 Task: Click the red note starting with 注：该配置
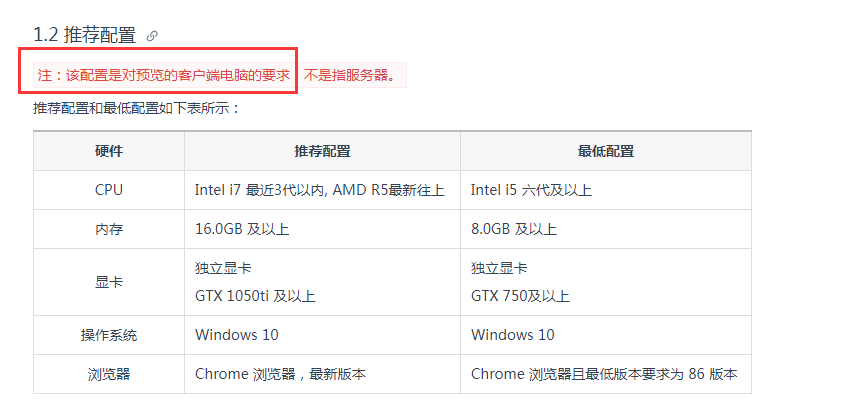tap(164, 75)
